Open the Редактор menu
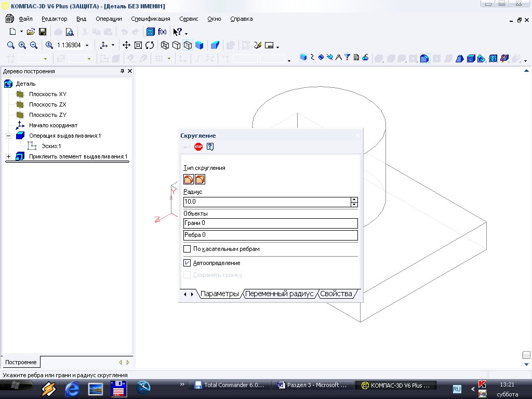 (x=54, y=19)
